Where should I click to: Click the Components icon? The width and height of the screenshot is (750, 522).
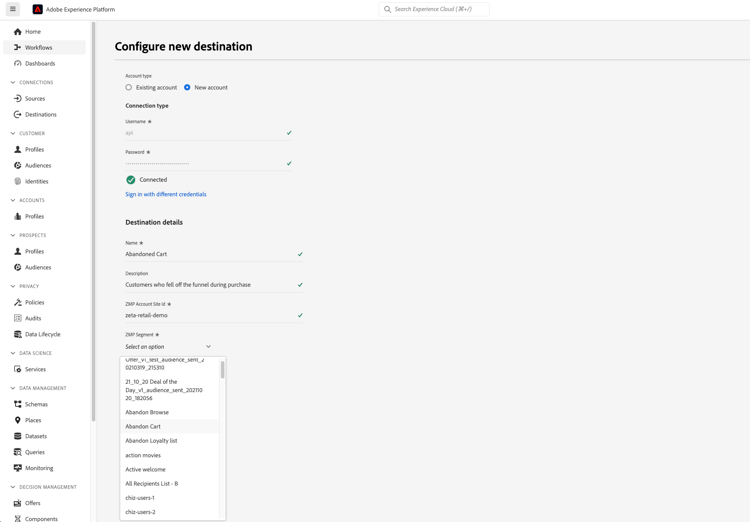18,519
